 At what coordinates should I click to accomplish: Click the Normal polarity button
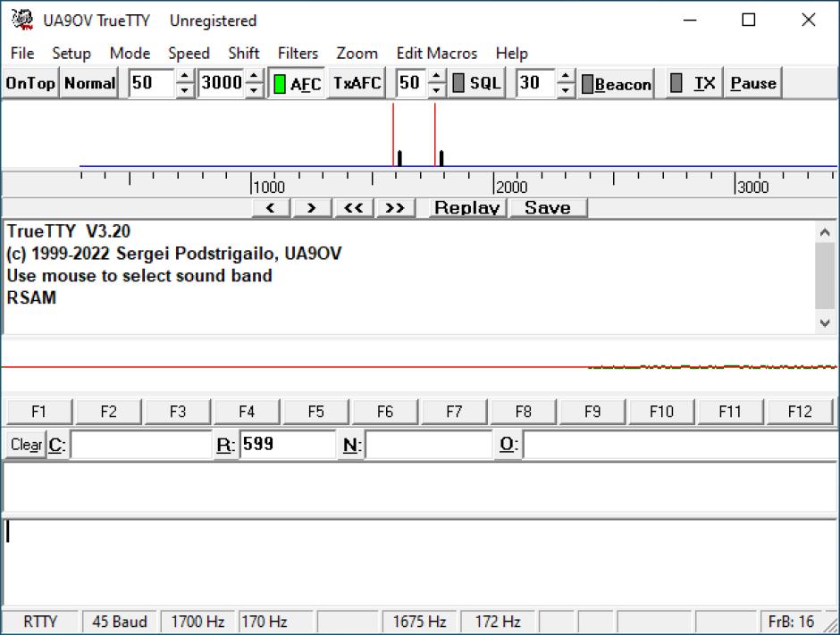(89, 83)
